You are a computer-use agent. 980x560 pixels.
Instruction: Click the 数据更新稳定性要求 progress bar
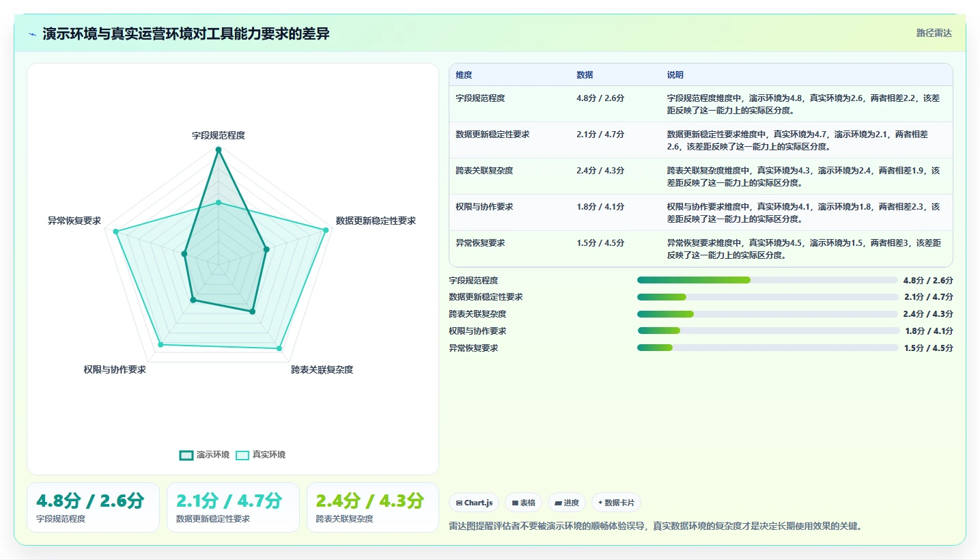point(768,297)
